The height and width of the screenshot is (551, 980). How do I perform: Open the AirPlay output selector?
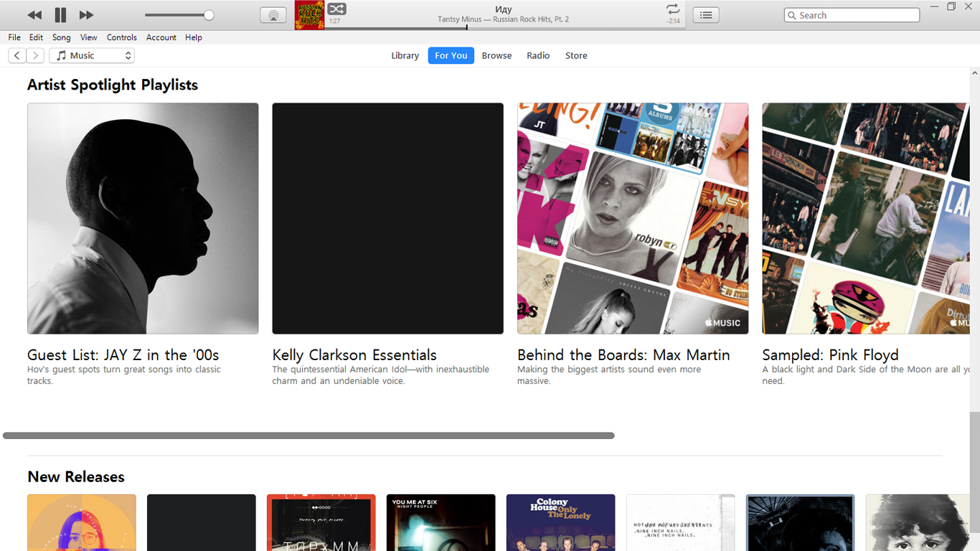tap(273, 15)
